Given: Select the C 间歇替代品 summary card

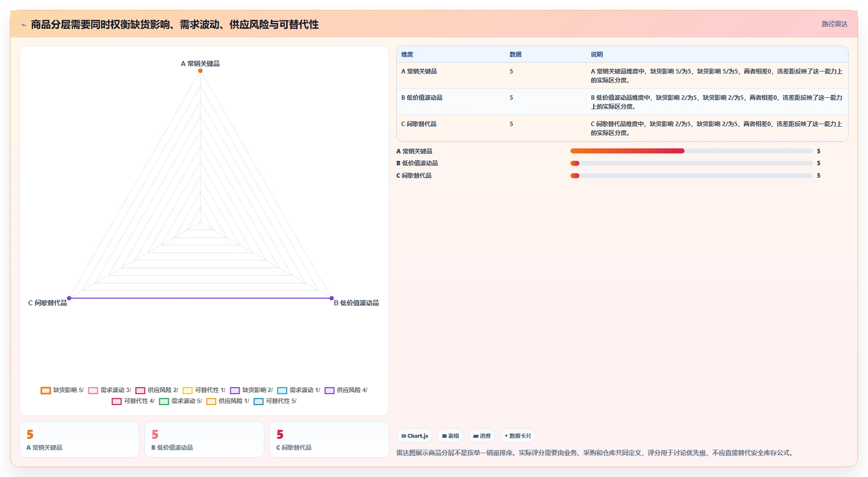Looking at the screenshot, I should pos(329,439).
